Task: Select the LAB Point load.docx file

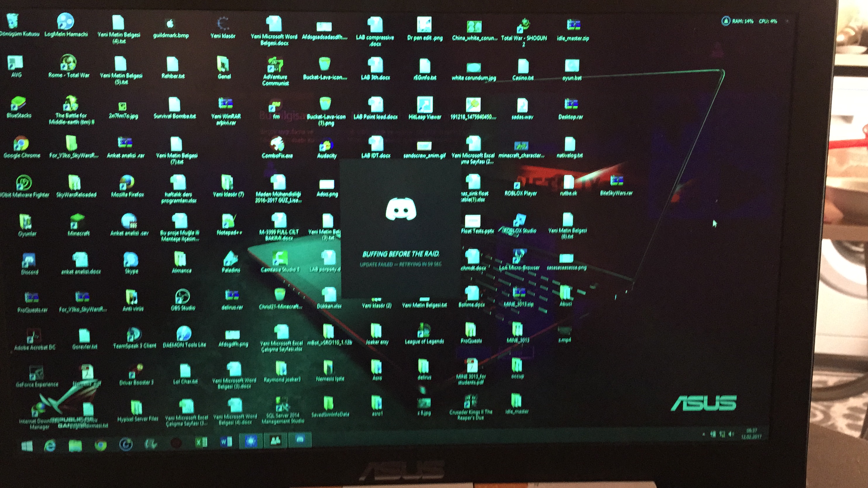Action: click(x=376, y=109)
